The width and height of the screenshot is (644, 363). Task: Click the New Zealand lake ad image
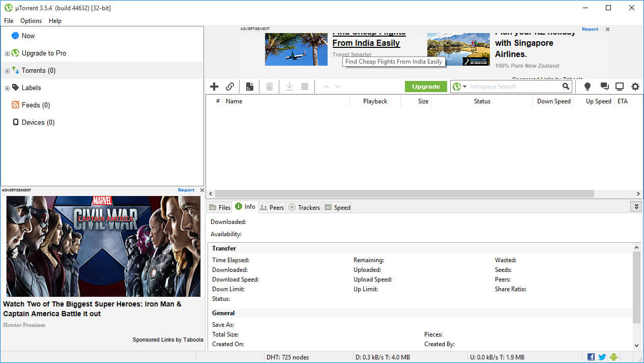458,49
